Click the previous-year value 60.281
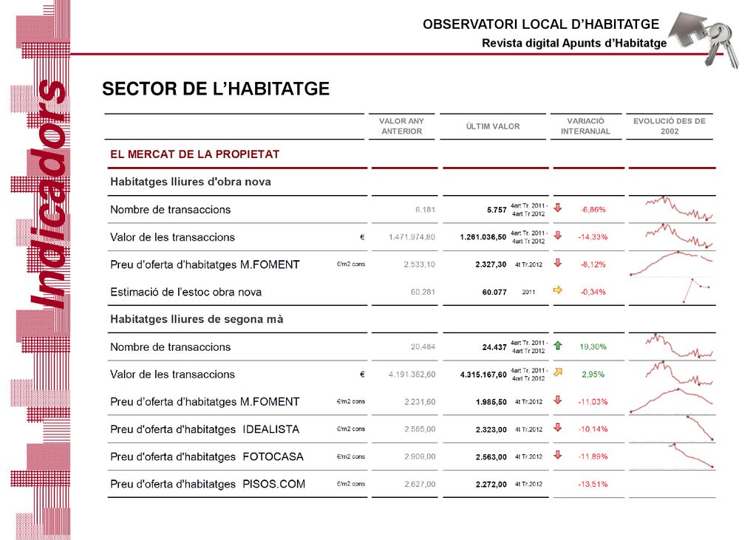Screen dimensions: 756x540 pos(423,293)
